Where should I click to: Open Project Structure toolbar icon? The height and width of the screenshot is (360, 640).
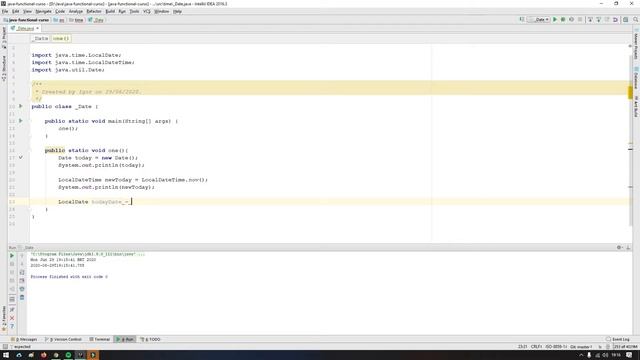625,20
